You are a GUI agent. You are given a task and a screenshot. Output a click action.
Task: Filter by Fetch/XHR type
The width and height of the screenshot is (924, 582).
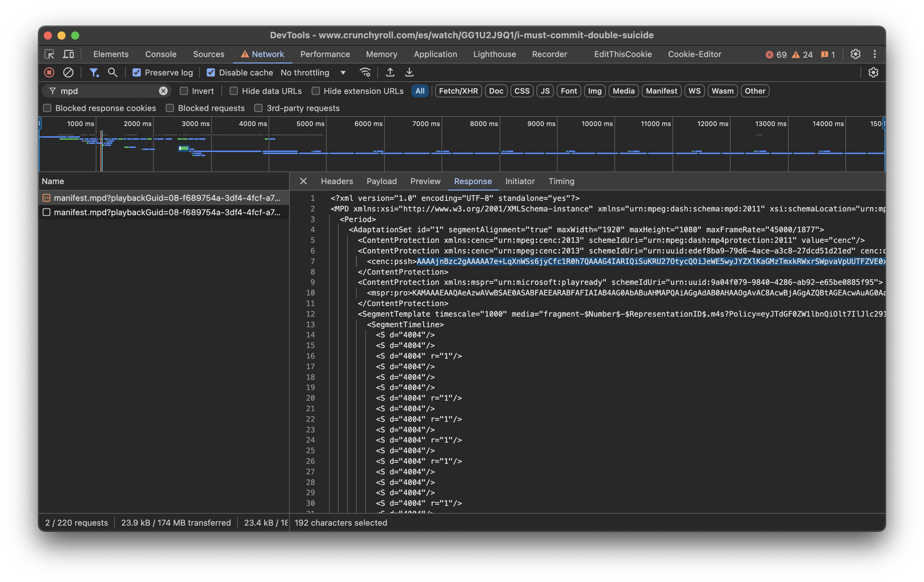click(x=458, y=91)
